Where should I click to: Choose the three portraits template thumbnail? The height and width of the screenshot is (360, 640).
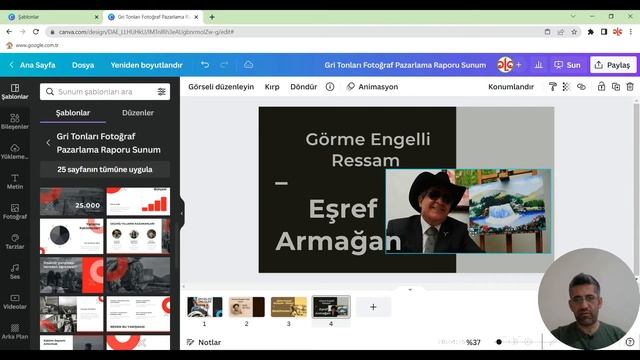coord(138,236)
